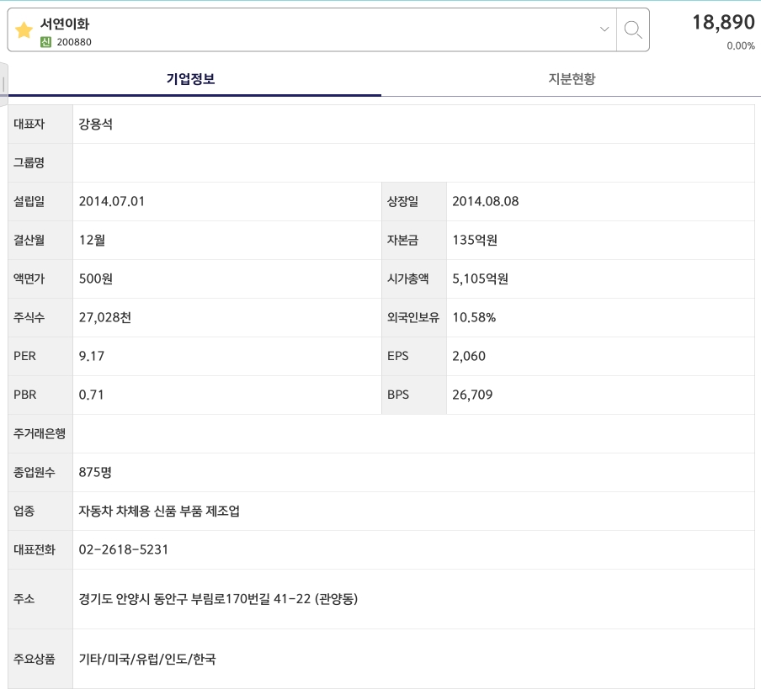The image size is (761, 700).
Task: Select representative name 강용석
Action: click(96, 125)
